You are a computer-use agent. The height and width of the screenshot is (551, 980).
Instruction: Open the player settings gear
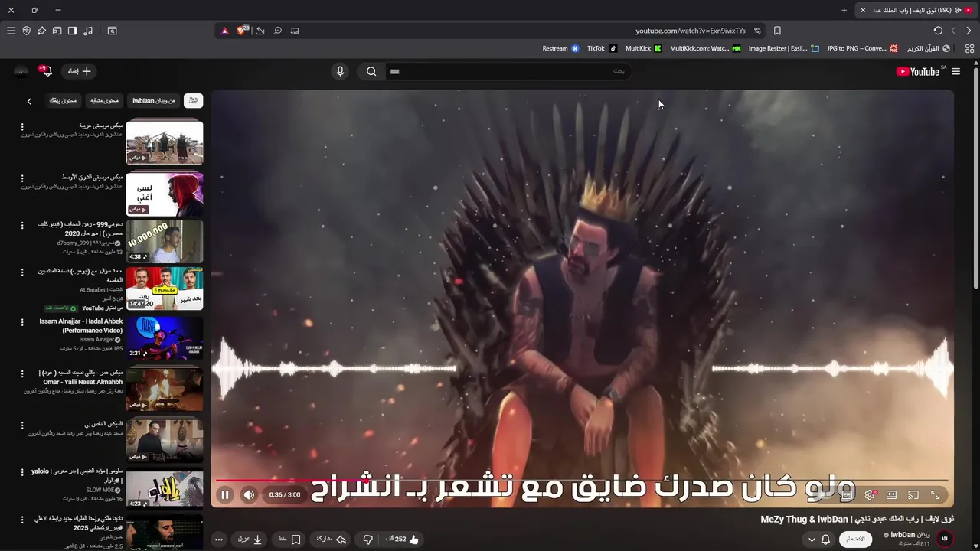(870, 495)
